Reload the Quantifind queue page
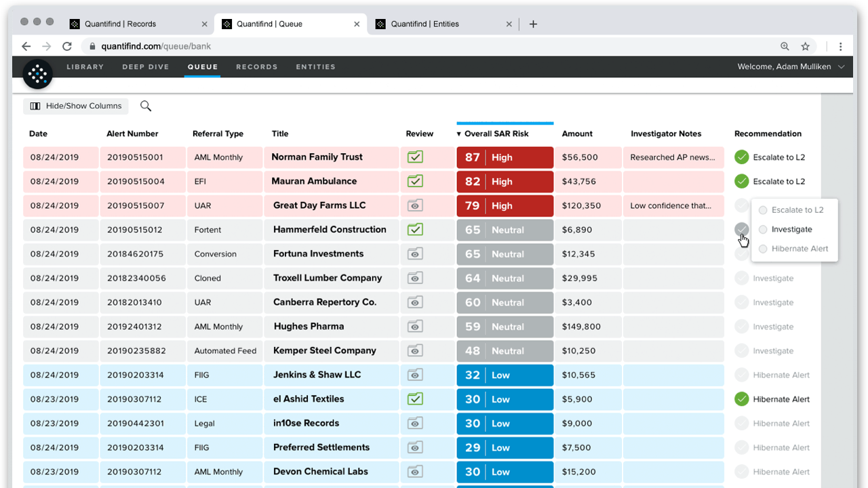This screenshot has height=488, width=868. (x=66, y=47)
